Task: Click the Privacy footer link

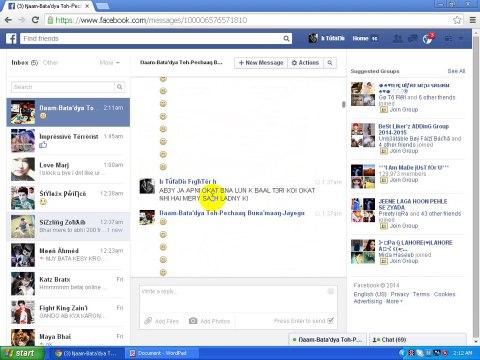Action: click(x=400, y=294)
